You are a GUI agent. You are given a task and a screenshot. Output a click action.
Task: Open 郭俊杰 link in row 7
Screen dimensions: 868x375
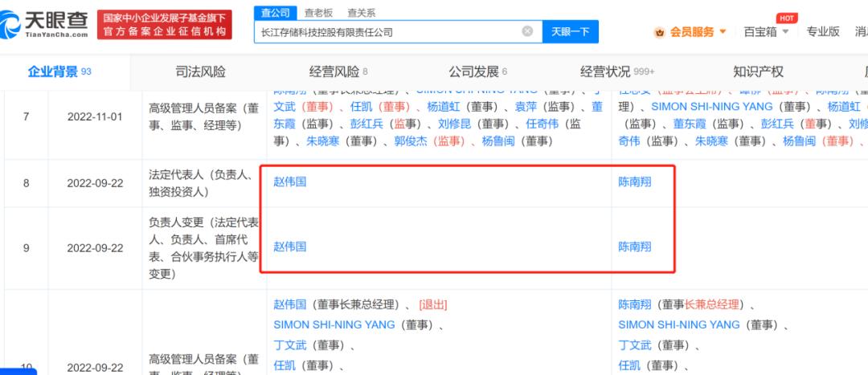pyautogui.click(x=411, y=141)
